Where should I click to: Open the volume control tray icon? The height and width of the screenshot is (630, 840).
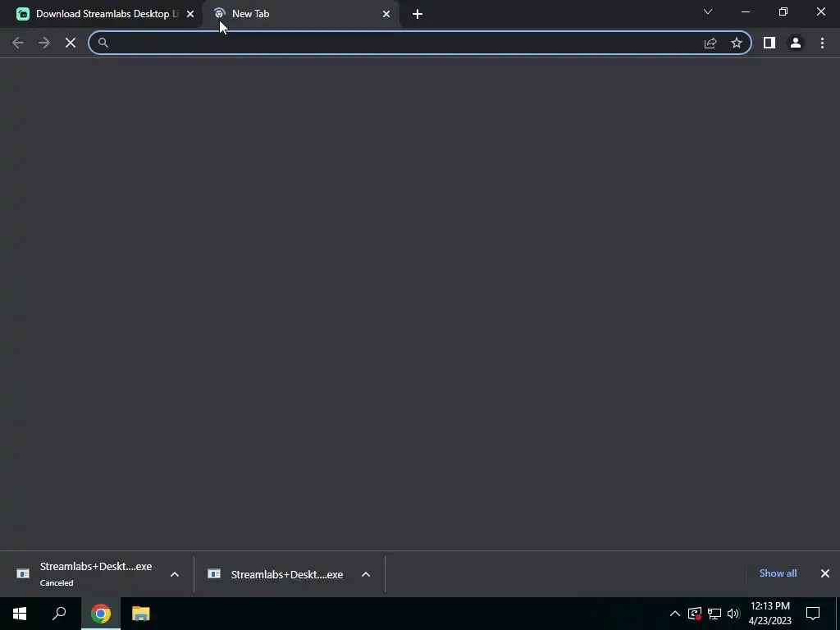(x=733, y=614)
